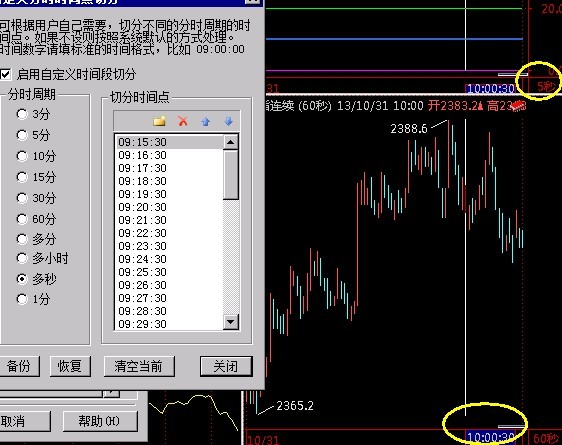The width and height of the screenshot is (562, 445).
Task: Click the list scrollbar down arrow
Action: pyautogui.click(x=230, y=321)
